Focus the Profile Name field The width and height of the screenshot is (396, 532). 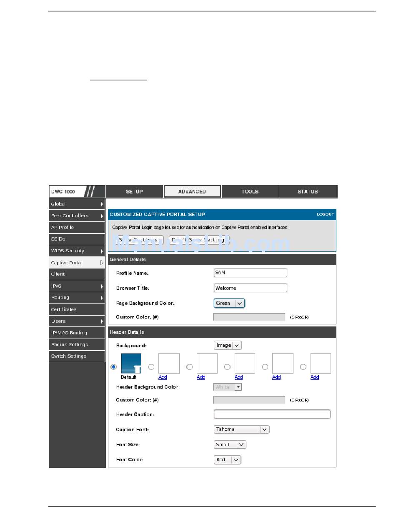(251, 273)
